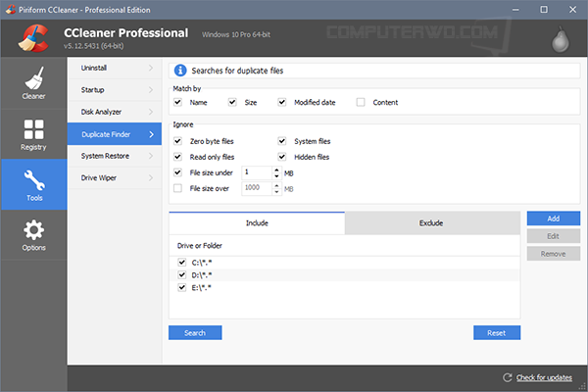Maximize the CCleaner window
This screenshot has width=588, height=392.
pyautogui.click(x=544, y=10)
